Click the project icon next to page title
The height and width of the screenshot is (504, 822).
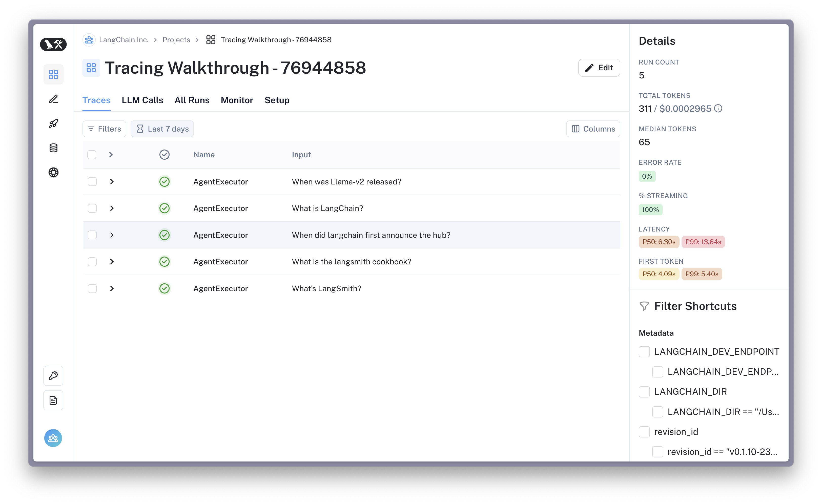(x=91, y=68)
